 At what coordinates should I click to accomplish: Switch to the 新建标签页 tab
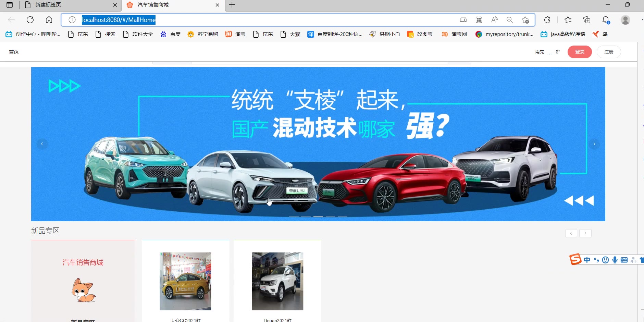71,5
